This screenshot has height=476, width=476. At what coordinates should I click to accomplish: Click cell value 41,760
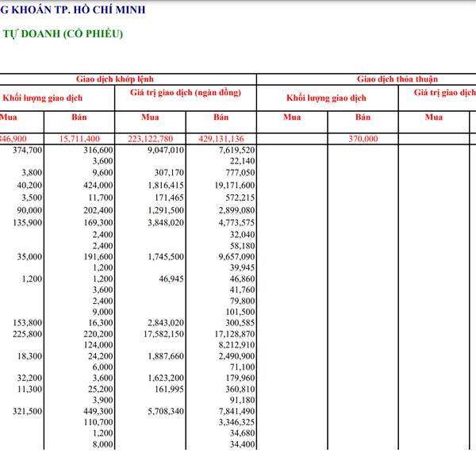click(x=242, y=290)
